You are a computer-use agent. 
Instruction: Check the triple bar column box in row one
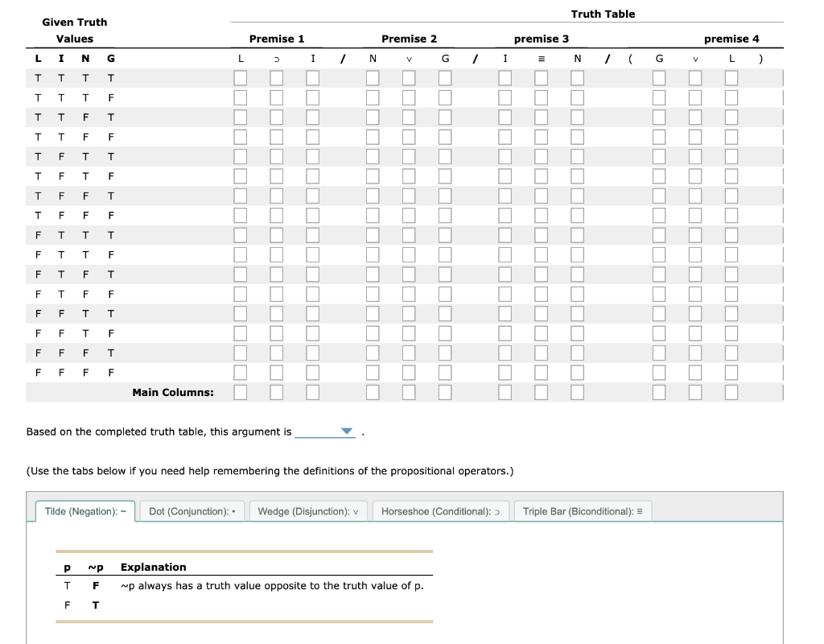coord(540,77)
